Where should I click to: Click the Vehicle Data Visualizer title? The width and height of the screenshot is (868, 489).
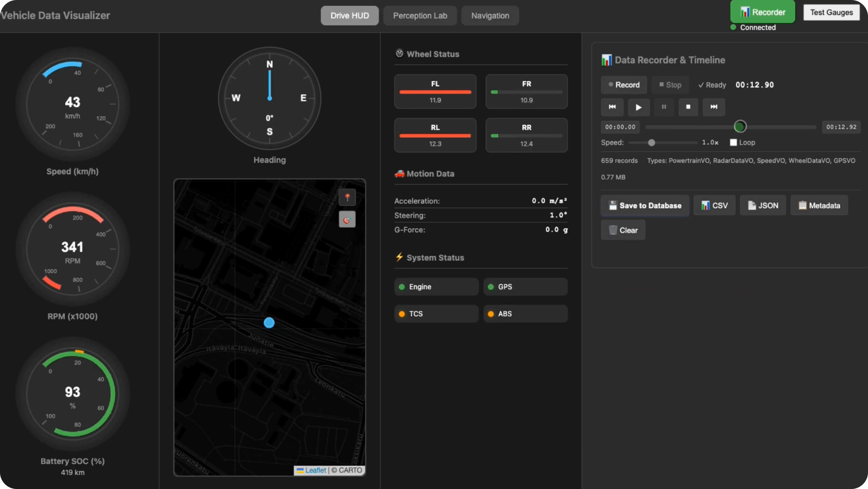(55, 15)
